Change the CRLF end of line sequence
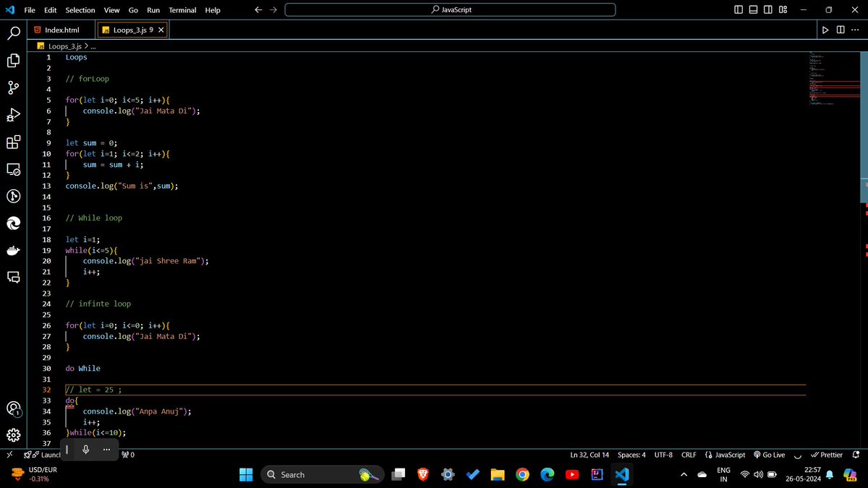 tap(689, 455)
